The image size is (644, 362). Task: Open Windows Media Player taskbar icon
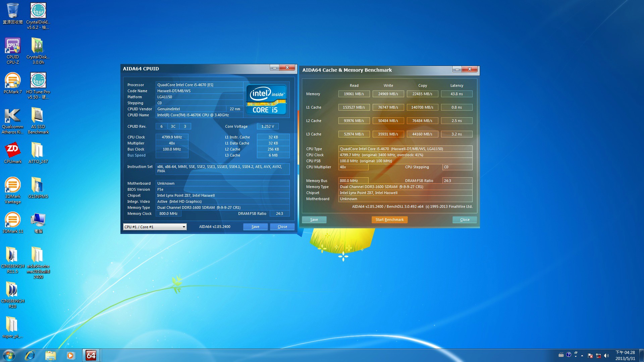coord(70,355)
